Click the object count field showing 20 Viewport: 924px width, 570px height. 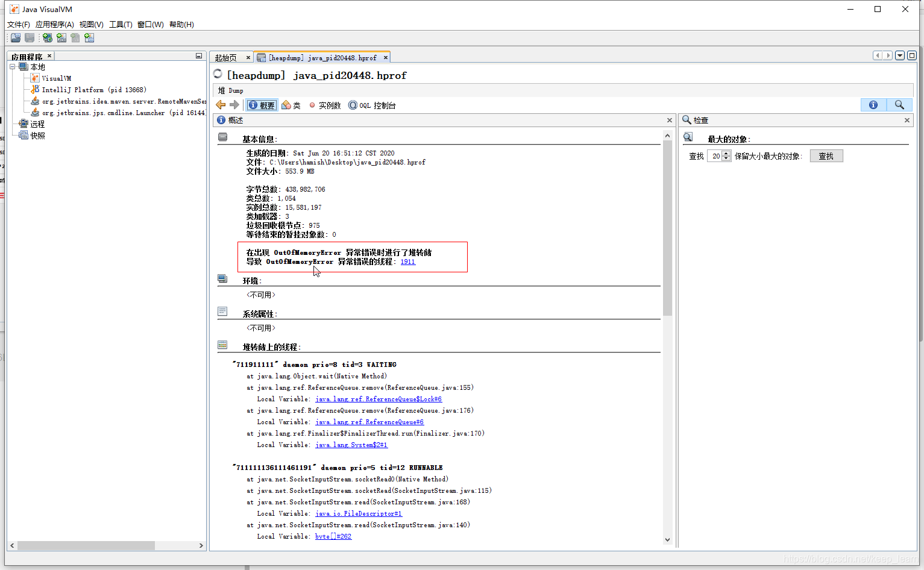tap(715, 156)
